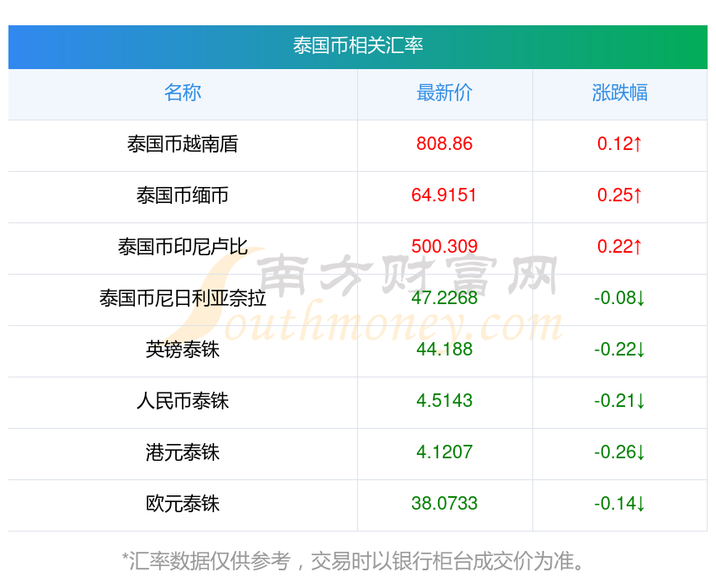
Task: Click the price 500.309
Action: pyautogui.click(x=444, y=247)
